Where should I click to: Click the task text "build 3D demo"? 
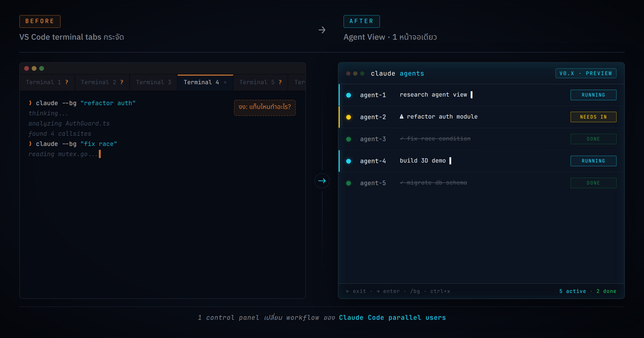tap(423, 161)
